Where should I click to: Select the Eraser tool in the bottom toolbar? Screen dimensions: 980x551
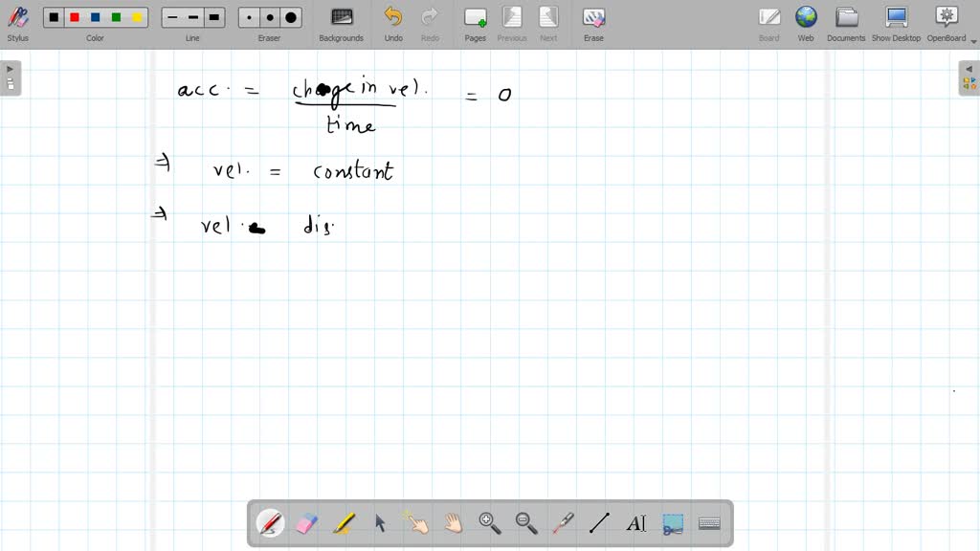[x=306, y=523]
